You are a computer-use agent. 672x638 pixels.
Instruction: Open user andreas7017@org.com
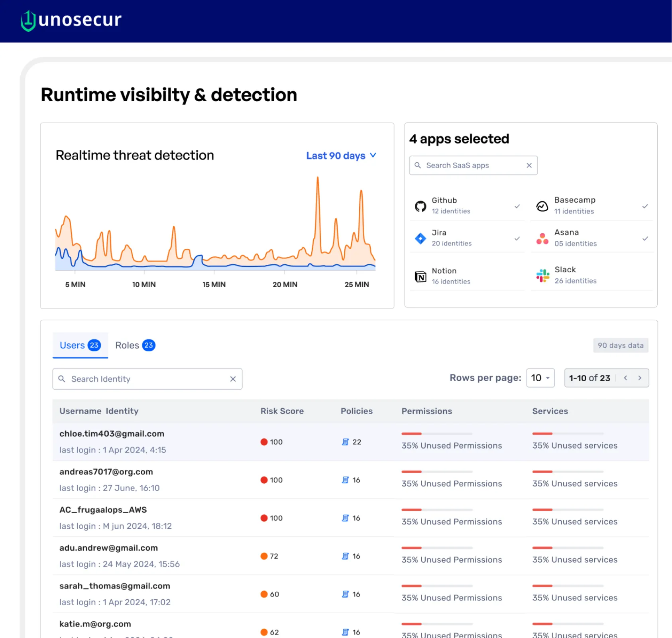(x=106, y=472)
